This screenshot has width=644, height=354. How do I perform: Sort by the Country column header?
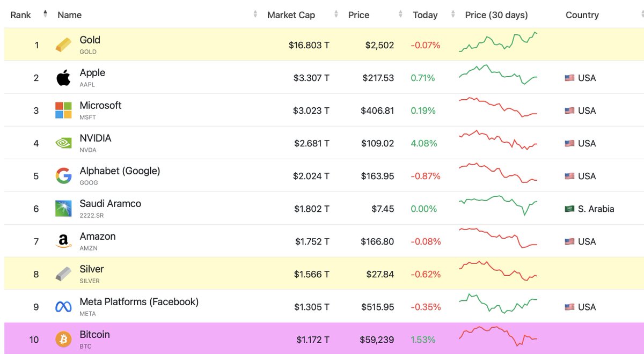point(582,15)
